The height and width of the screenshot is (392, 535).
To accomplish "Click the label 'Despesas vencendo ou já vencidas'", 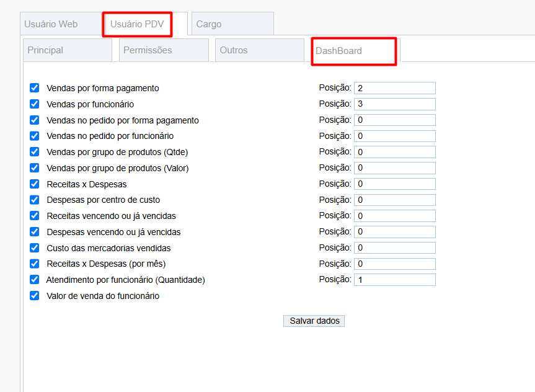I will (x=113, y=232).
